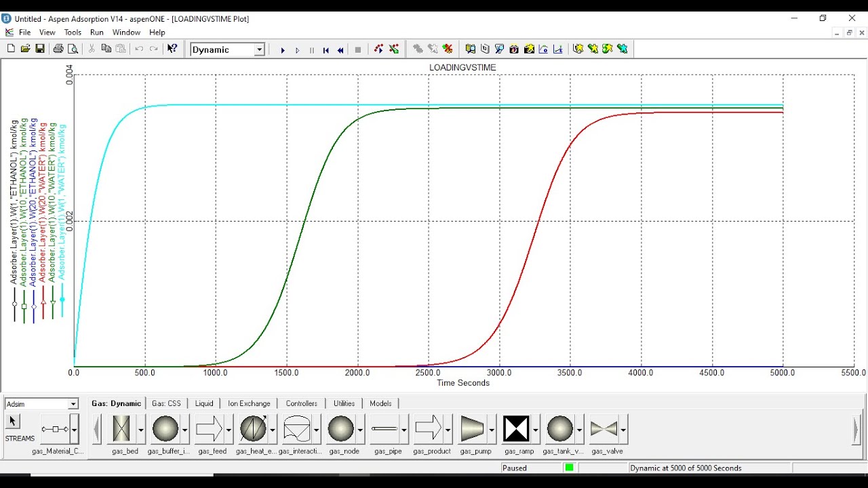Image resolution: width=868 pixels, height=488 pixels.
Task: Activate the pointer selection arrow tool
Action: point(12,422)
